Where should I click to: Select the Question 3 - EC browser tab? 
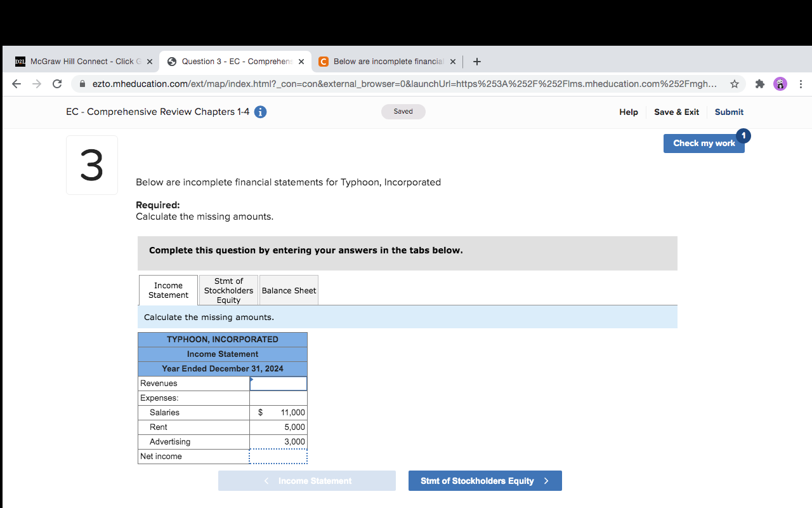236,62
